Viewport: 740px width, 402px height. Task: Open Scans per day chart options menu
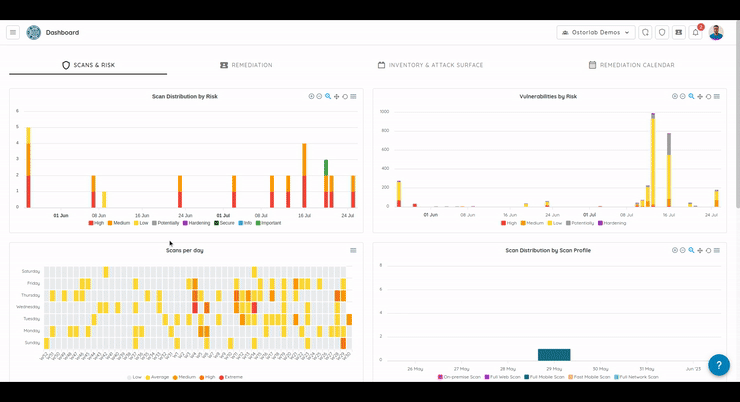353,250
